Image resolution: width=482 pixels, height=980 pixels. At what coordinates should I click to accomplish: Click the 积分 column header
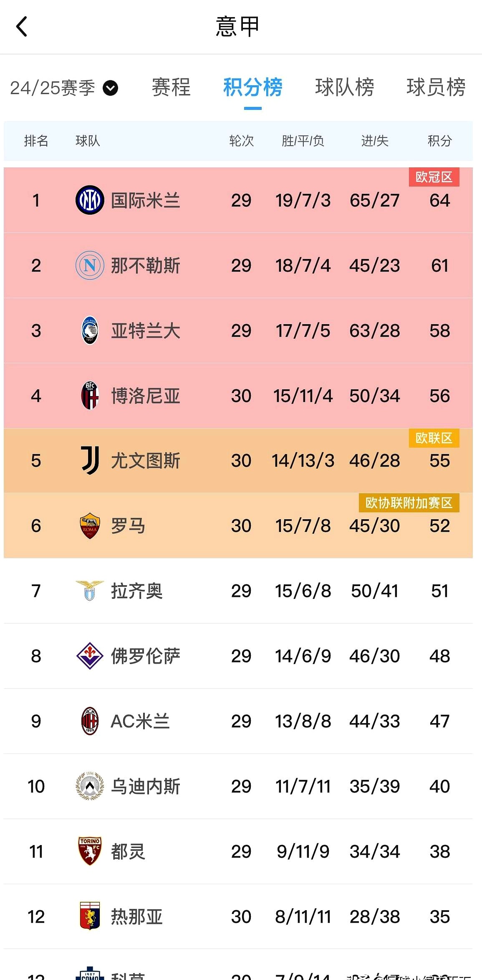[439, 141]
